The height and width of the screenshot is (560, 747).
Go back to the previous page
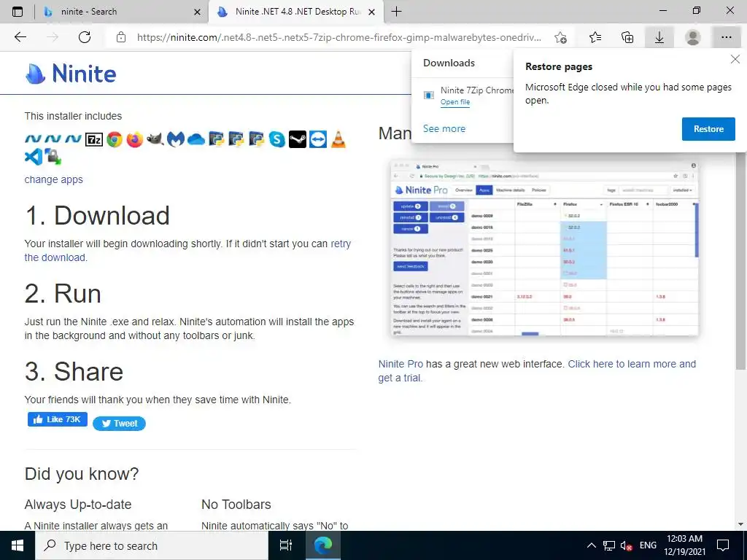point(20,37)
